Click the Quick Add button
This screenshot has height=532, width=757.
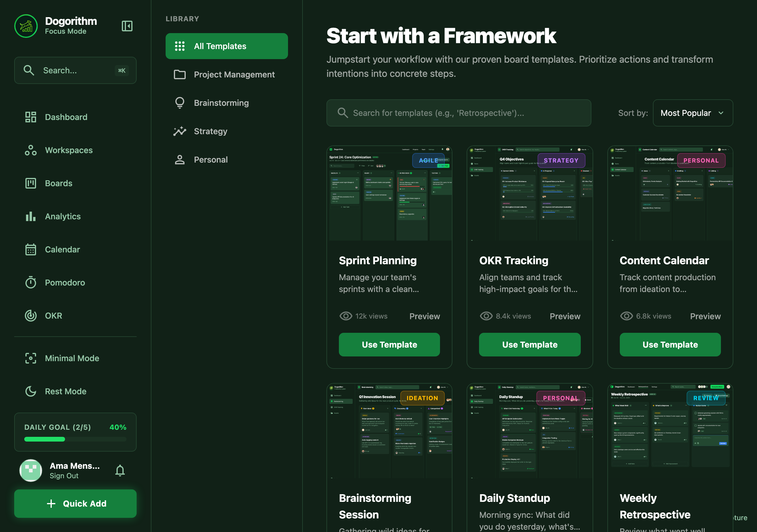point(75,503)
